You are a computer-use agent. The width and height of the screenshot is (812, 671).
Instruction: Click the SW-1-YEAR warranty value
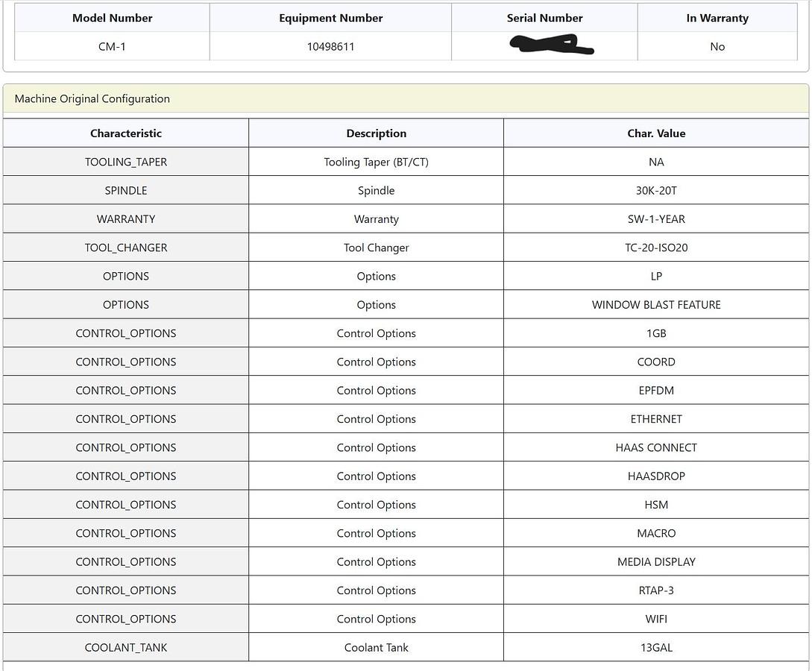pyautogui.click(x=656, y=219)
